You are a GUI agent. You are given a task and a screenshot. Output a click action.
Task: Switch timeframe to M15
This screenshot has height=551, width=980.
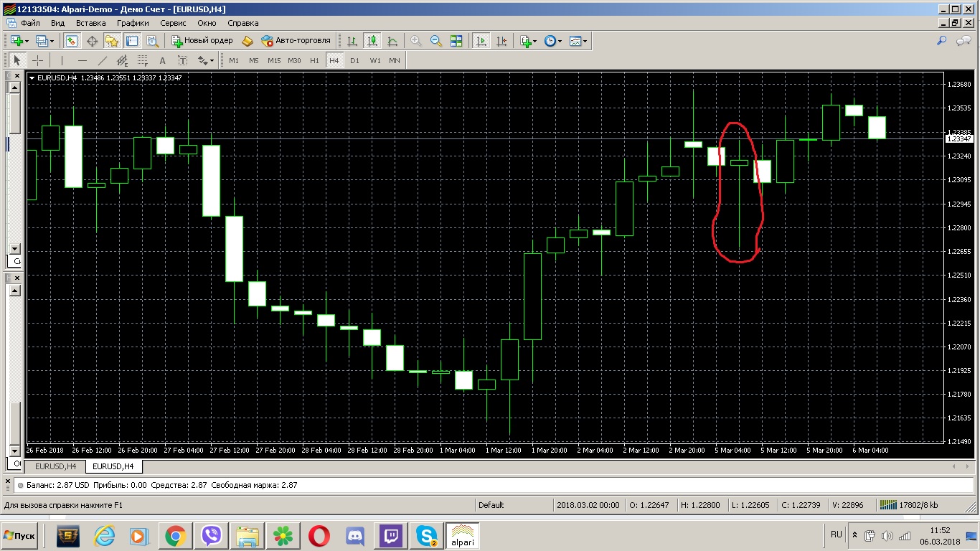pyautogui.click(x=274, y=60)
